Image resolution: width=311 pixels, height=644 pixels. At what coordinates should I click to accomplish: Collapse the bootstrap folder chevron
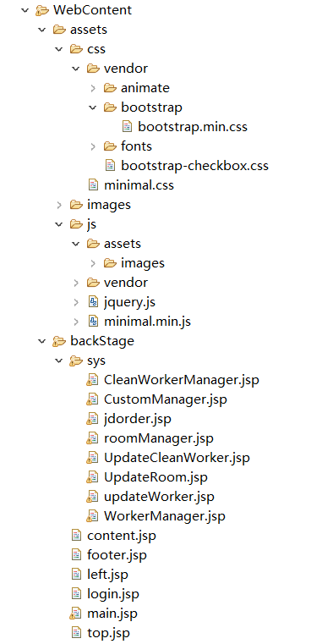[93, 107]
